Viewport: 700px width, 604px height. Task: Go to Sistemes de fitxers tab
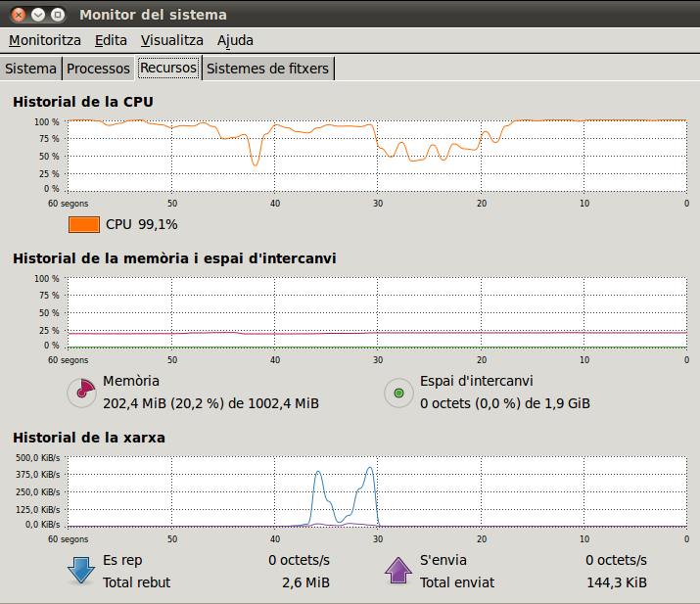pyautogui.click(x=268, y=69)
